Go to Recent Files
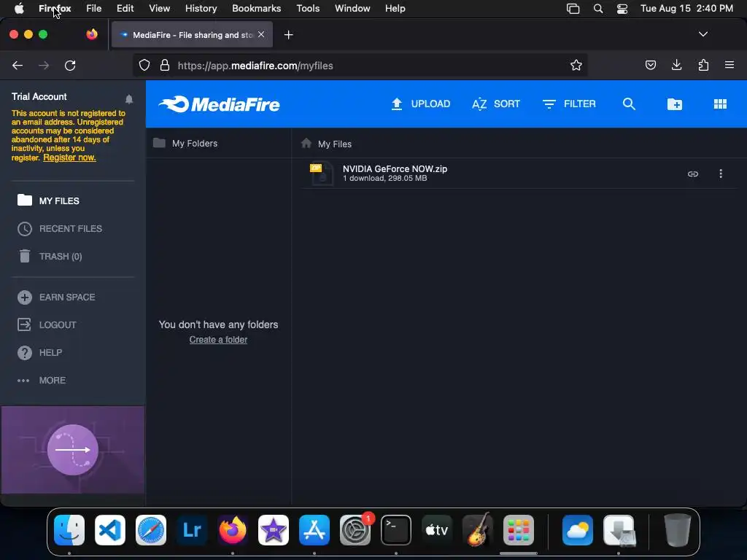Image resolution: width=747 pixels, height=560 pixels. click(x=60, y=228)
